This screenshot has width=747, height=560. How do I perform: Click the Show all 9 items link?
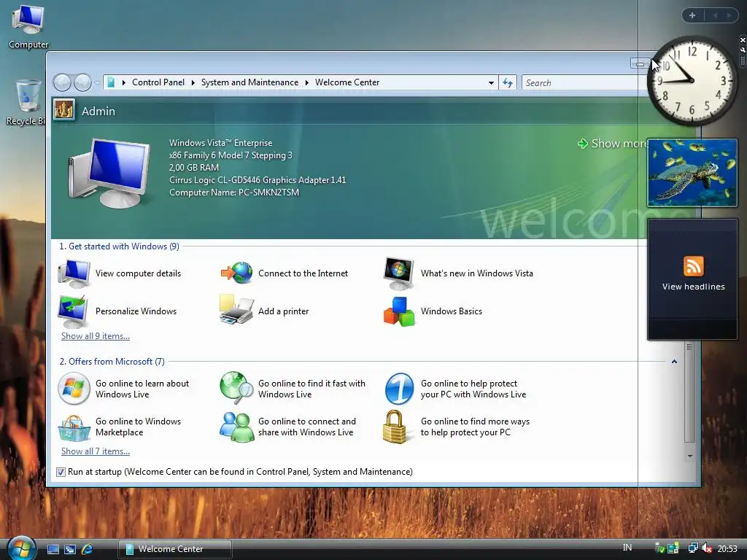(96, 336)
